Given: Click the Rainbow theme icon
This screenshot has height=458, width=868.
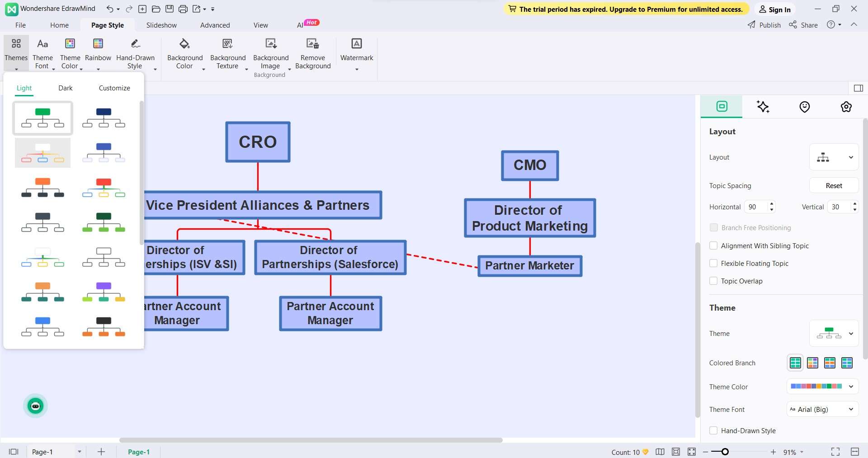Looking at the screenshot, I should tap(98, 44).
